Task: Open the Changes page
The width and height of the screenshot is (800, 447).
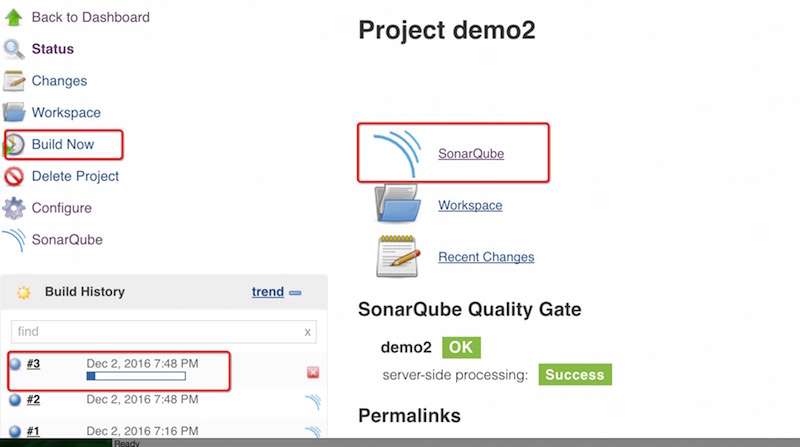Action: coord(59,81)
